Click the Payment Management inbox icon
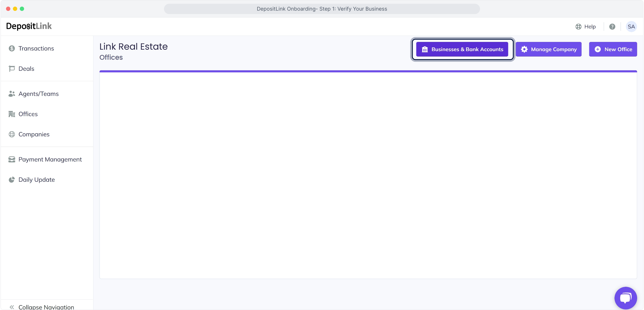 12,160
